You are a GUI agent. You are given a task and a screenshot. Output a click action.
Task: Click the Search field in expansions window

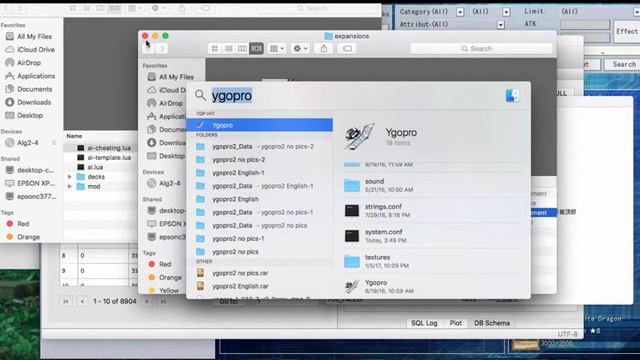[x=481, y=49]
